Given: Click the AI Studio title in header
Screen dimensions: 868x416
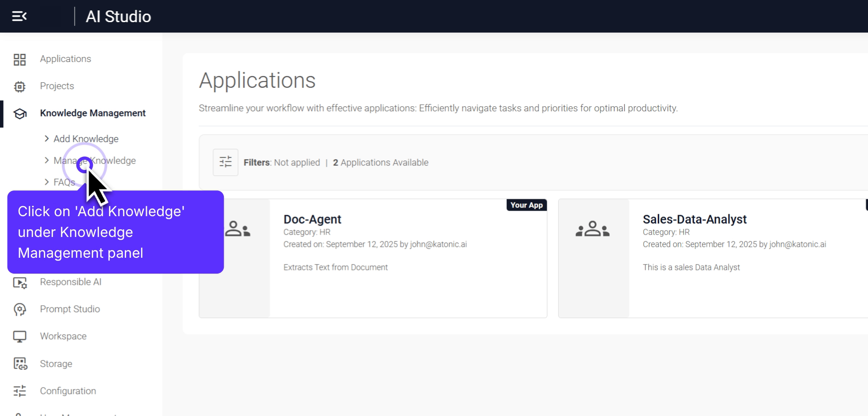Looking at the screenshot, I should pos(118,17).
